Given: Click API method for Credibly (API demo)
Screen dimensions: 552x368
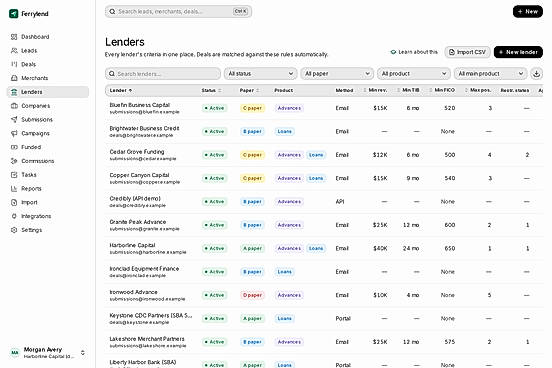Looking at the screenshot, I should click(x=340, y=202).
